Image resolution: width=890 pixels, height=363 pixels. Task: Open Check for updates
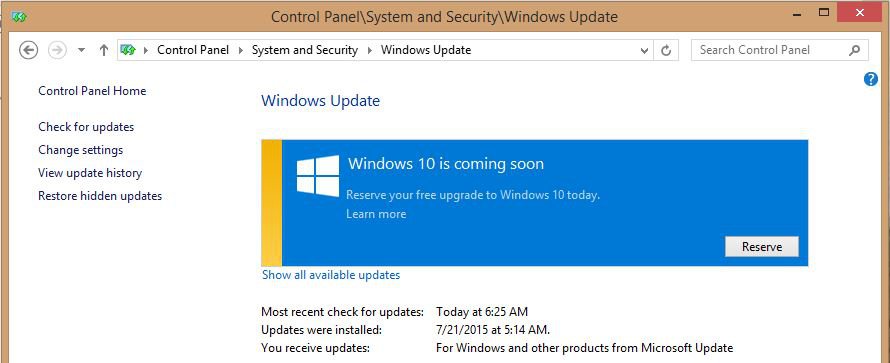click(x=86, y=127)
